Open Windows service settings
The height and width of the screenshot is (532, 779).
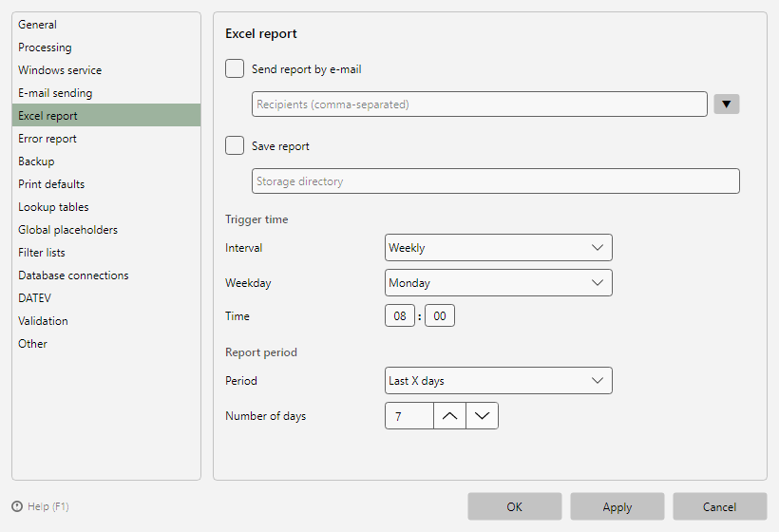(x=106, y=70)
